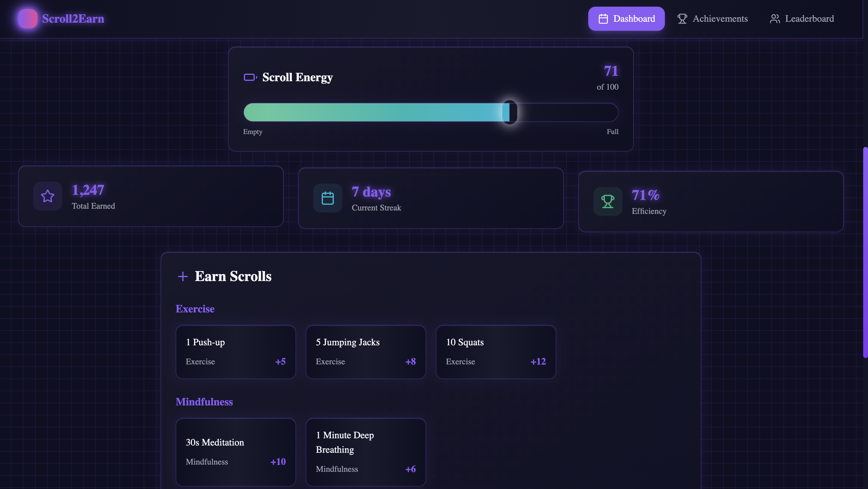This screenshot has height=489, width=868.
Task: Click the green trophy Efficiency icon
Action: click(608, 202)
